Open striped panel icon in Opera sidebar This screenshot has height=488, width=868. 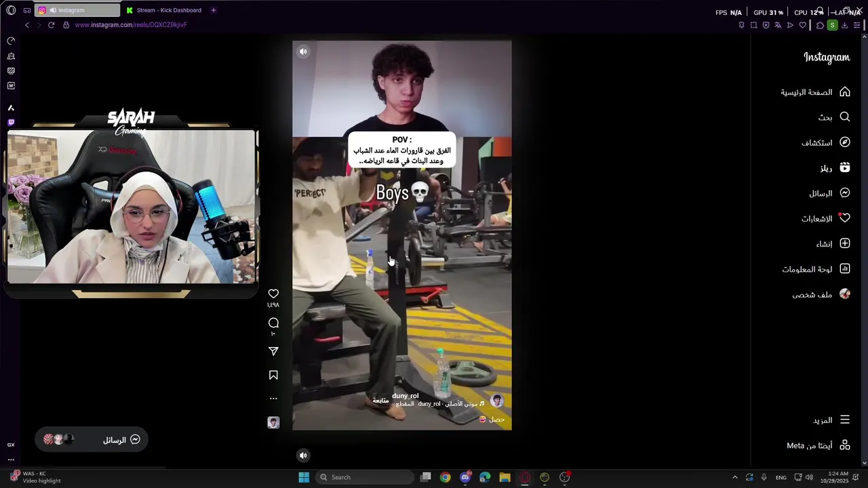(x=11, y=70)
